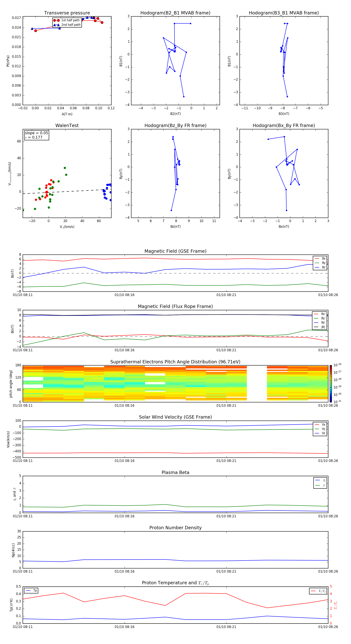
Task: Click the "Bx'" legend entry in Flux Rope plot
Action: pyautogui.click(x=320, y=314)
